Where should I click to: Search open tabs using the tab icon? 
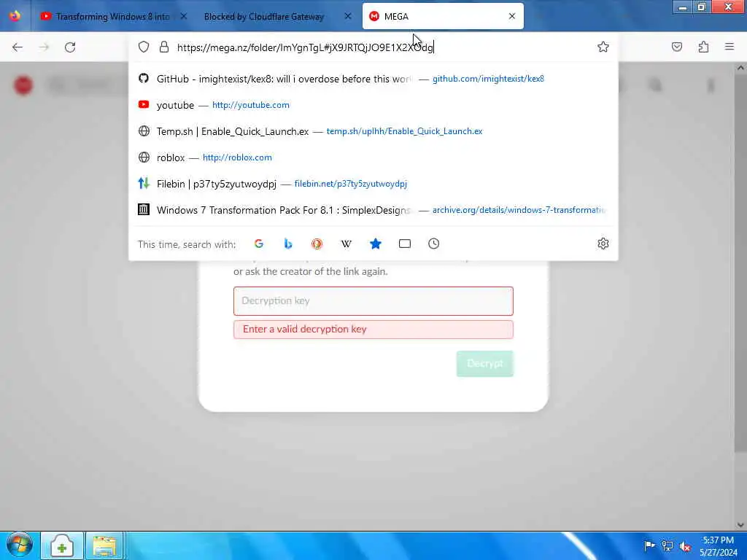[x=404, y=244]
